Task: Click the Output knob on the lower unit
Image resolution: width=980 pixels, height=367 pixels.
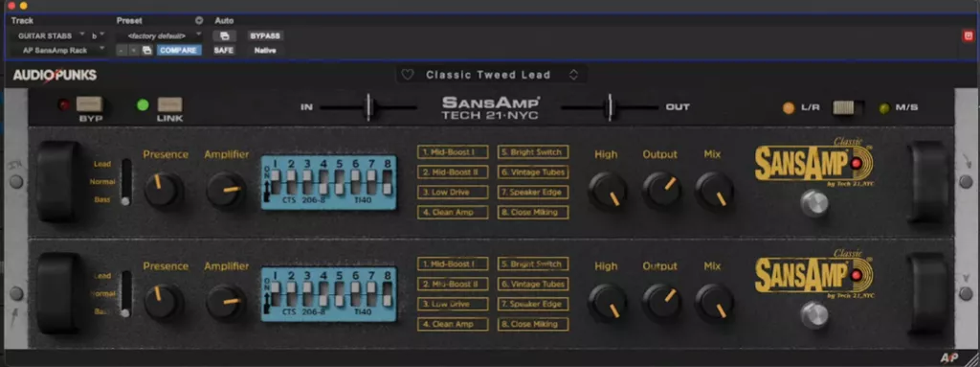Action: point(662,303)
